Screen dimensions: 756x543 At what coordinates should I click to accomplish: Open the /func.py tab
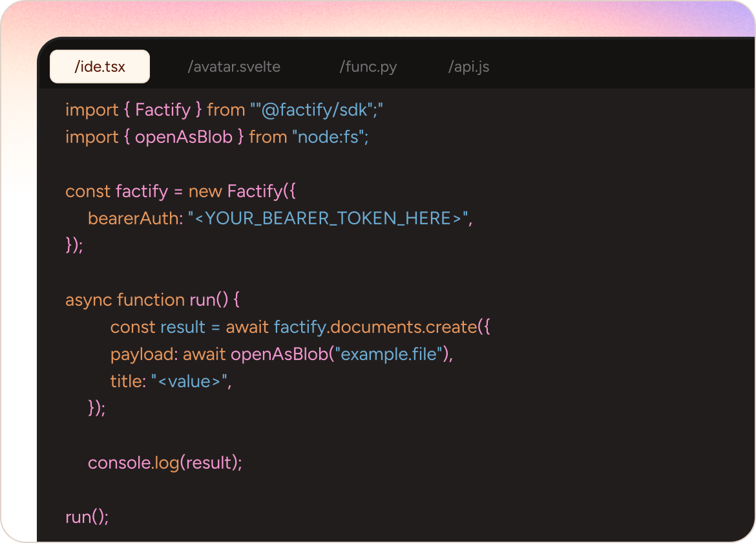(368, 67)
